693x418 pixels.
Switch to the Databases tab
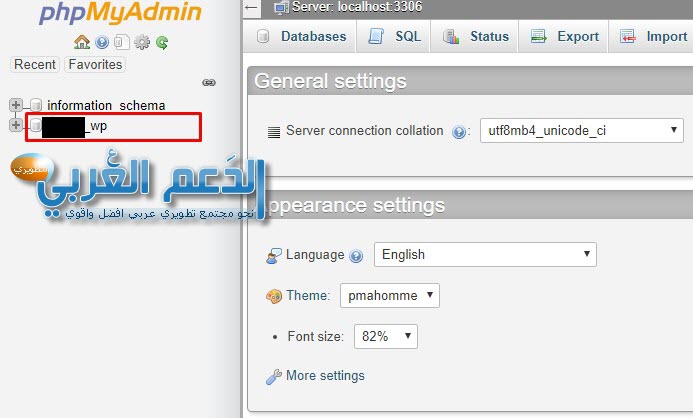302,37
